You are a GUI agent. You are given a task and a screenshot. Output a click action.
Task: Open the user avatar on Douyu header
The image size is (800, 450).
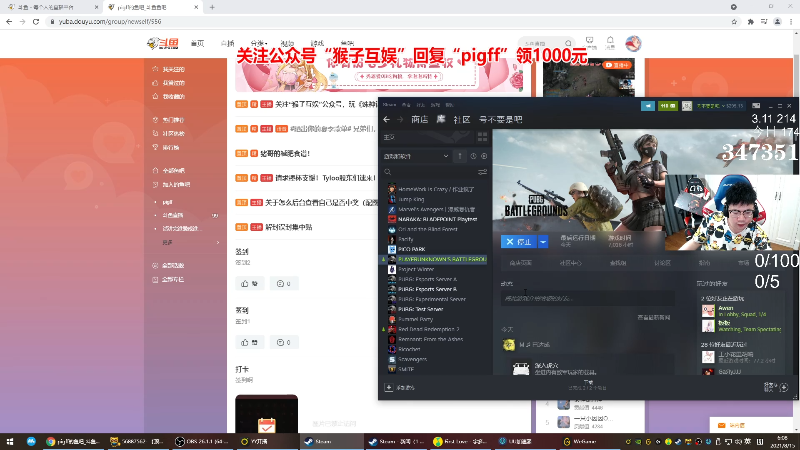point(633,43)
